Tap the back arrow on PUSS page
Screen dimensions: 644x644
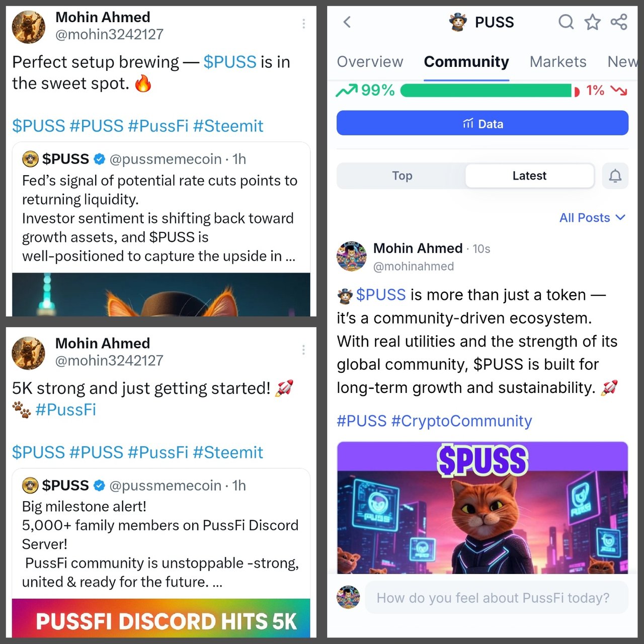pos(347,22)
